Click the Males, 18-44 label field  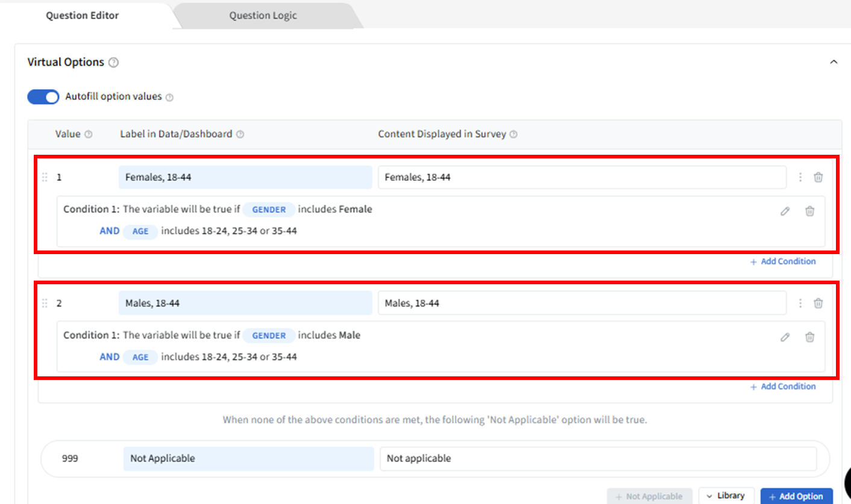[x=245, y=303]
